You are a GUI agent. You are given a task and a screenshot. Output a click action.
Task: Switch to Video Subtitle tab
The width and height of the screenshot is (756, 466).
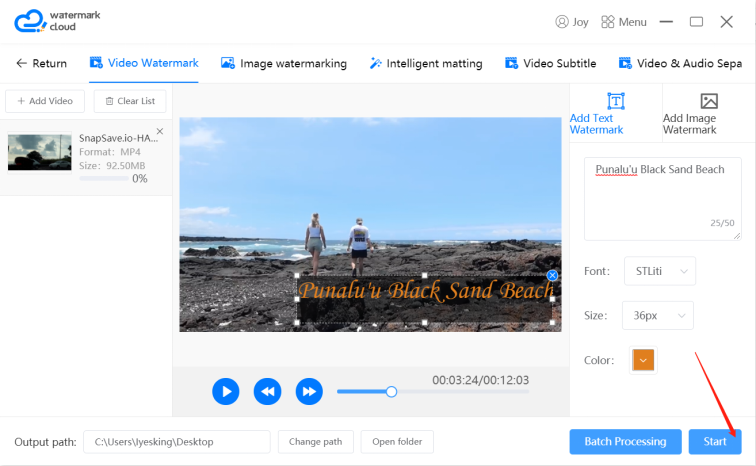[x=551, y=64]
